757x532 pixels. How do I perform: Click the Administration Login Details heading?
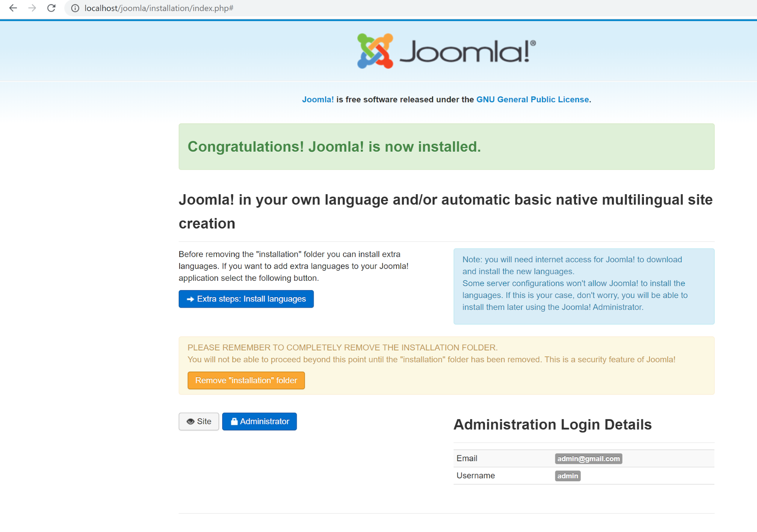[x=553, y=425]
